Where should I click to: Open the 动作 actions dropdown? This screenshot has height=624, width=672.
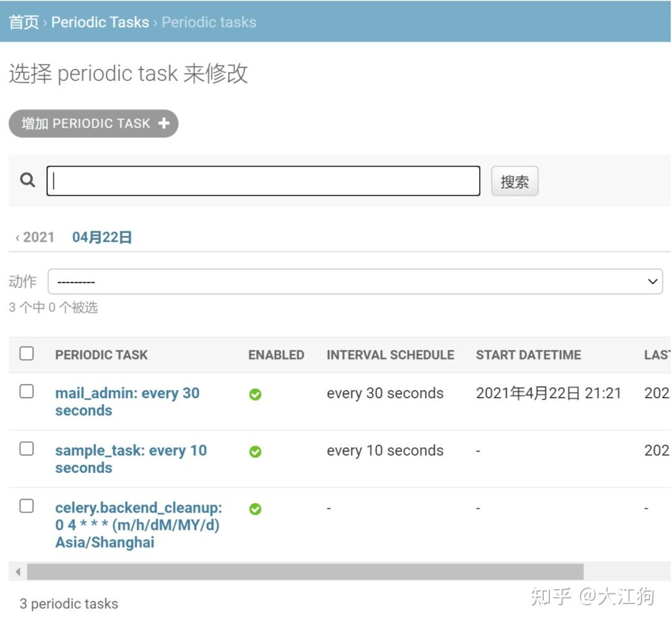pyautogui.click(x=356, y=281)
